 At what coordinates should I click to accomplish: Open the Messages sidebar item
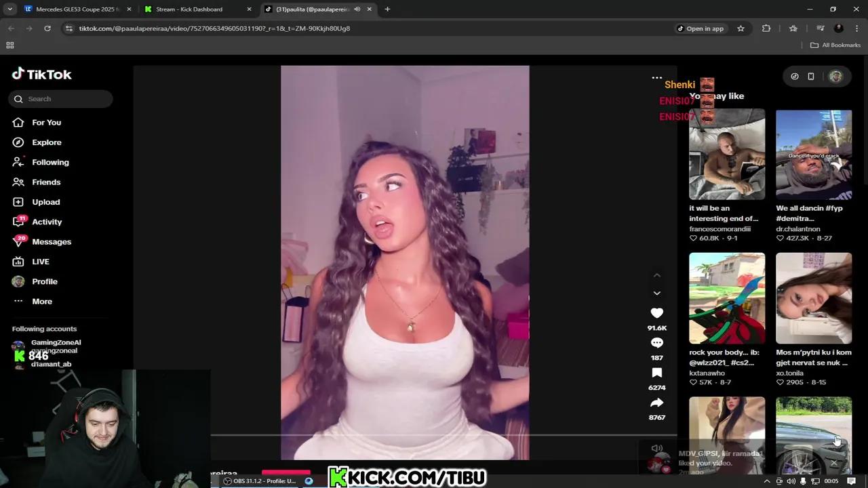pyautogui.click(x=51, y=242)
